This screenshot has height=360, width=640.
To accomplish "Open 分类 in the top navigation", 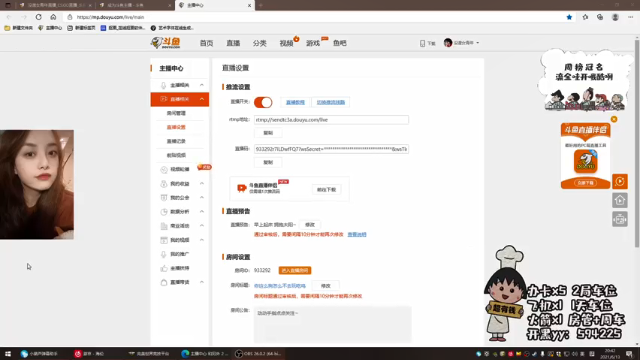I will 260,43.
